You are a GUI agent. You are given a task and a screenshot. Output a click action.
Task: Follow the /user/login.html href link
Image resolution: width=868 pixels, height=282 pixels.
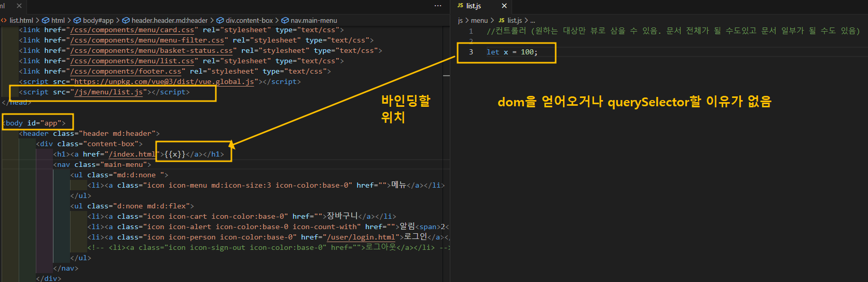[x=361, y=237]
